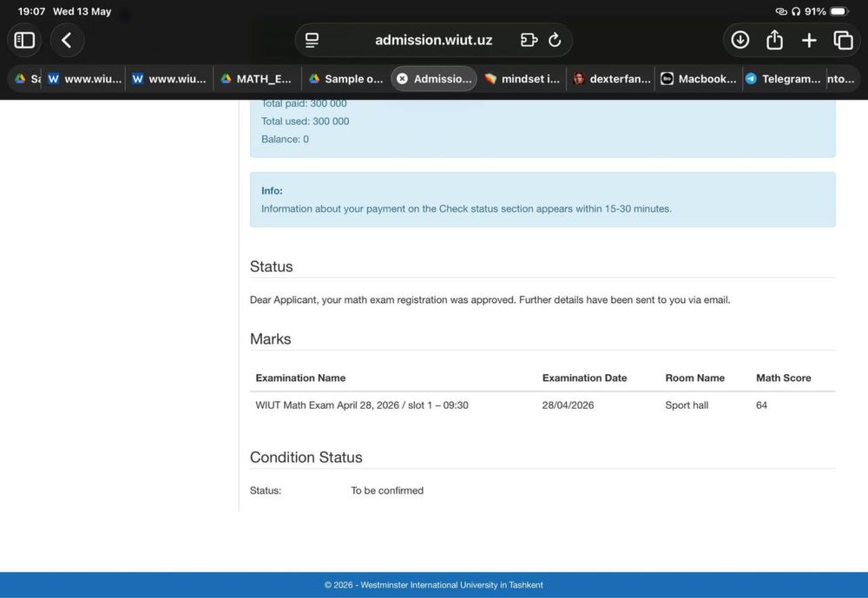Click the 'Info:' heading
The image size is (868, 598).
click(x=272, y=190)
